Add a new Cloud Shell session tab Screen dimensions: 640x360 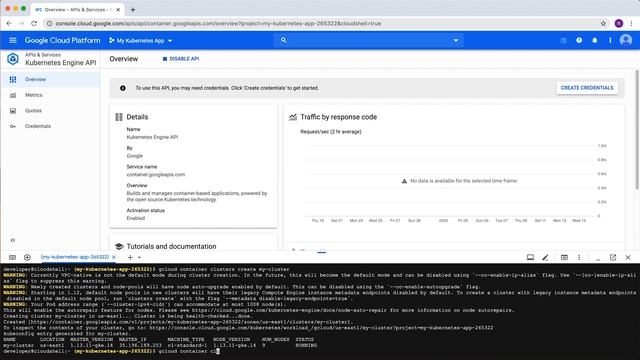tap(130, 258)
